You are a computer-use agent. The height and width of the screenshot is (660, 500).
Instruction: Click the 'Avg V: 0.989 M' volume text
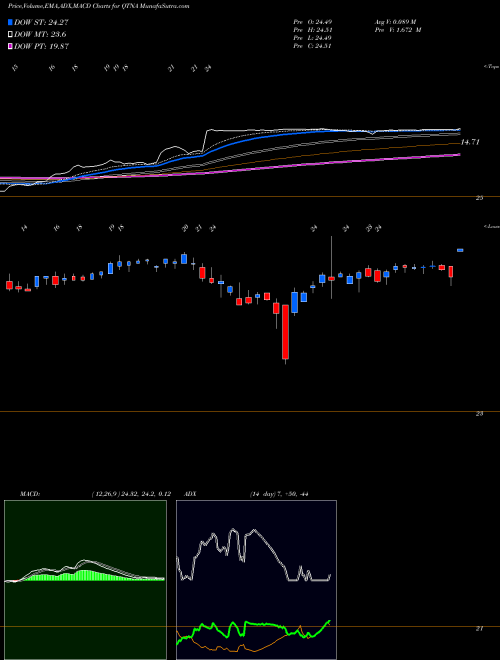pyautogui.click(x=395, y=22)
